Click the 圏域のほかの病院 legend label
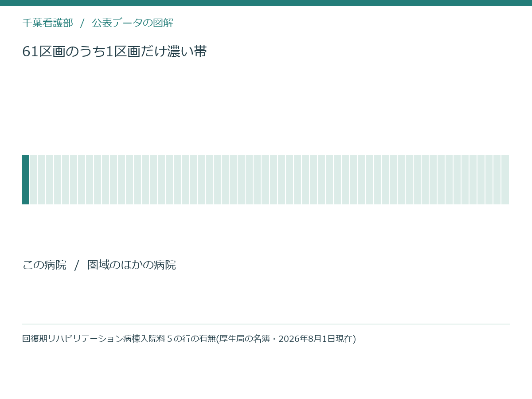532x399 pixels. (132, 265)
